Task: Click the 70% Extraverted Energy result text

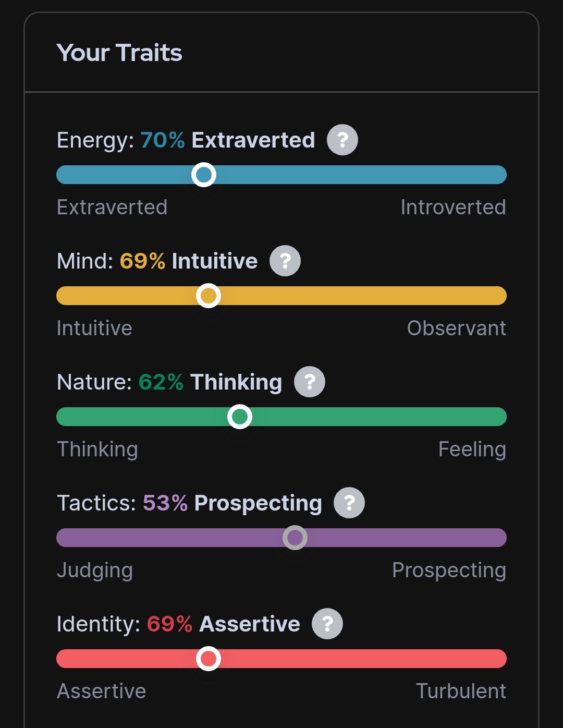Action: (227, 140)
